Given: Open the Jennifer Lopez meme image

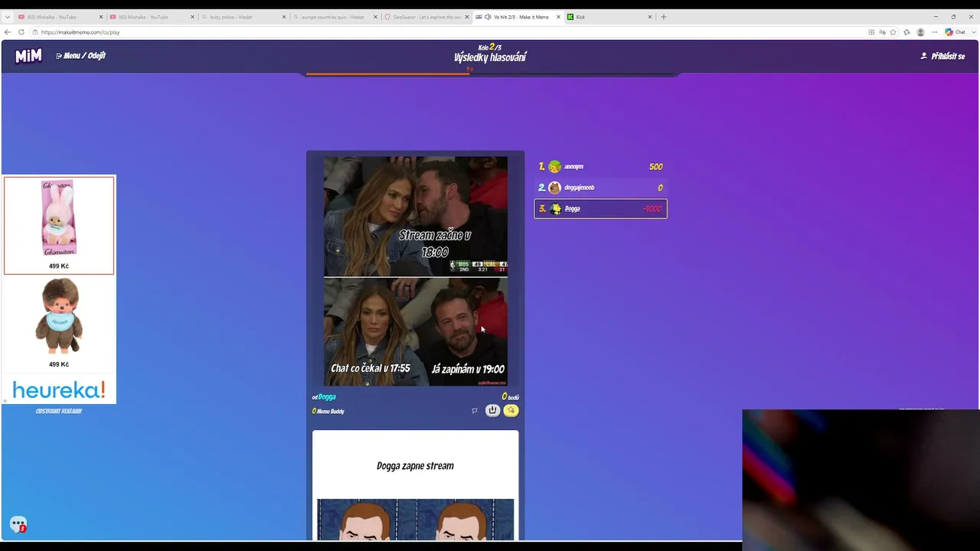Looking at the screenshot, I should [x=415, y=271].
